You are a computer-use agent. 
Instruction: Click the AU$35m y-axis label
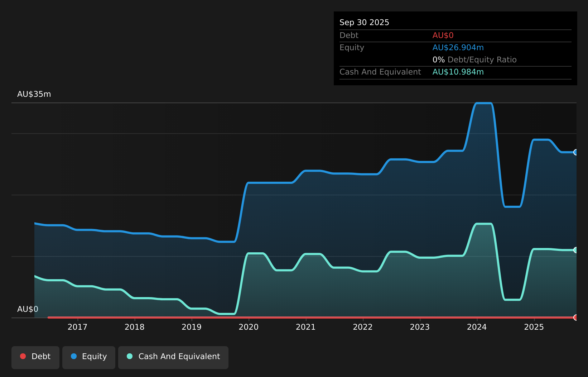pos(34,94)
